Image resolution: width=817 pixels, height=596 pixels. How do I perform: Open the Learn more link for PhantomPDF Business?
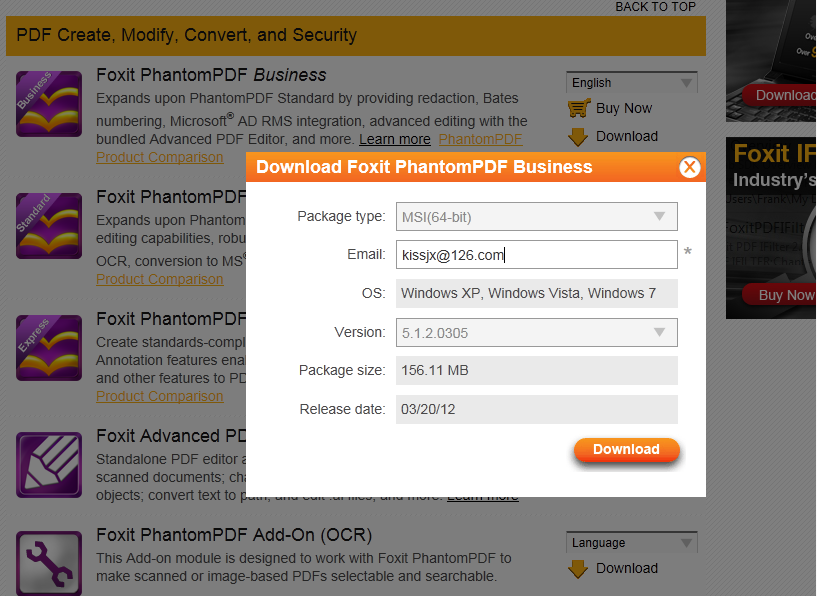point(394,139)
